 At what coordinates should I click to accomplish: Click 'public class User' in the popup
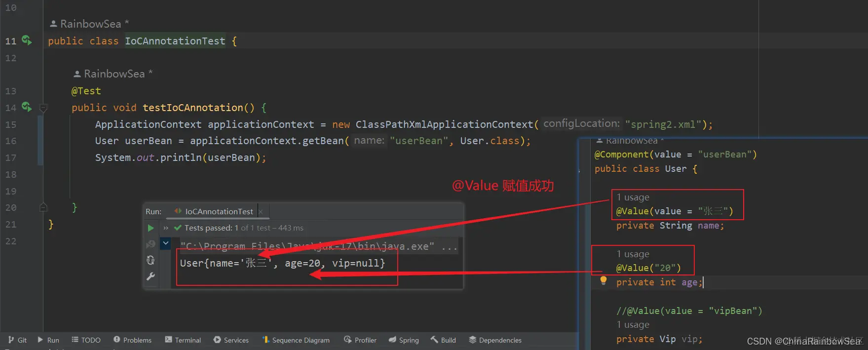point(640,169)
